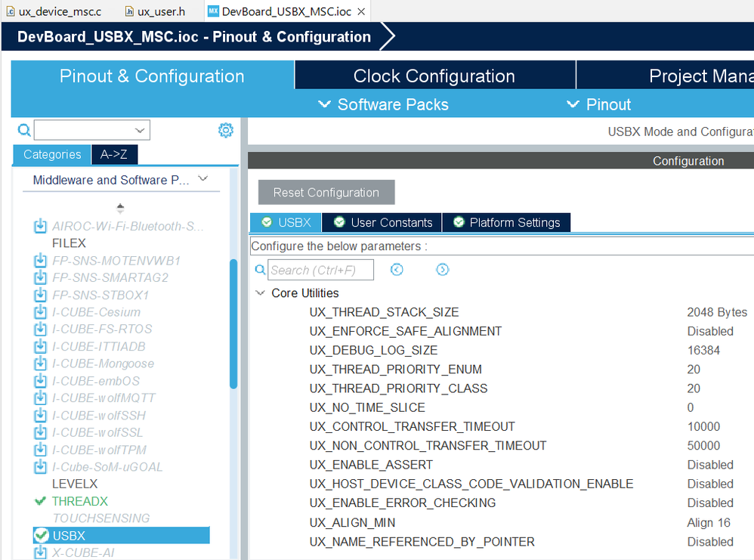Click download icon next to AIROC-Wi-Fi-Bluetooth
754x560 pixels.
click(x=40, y=226)
